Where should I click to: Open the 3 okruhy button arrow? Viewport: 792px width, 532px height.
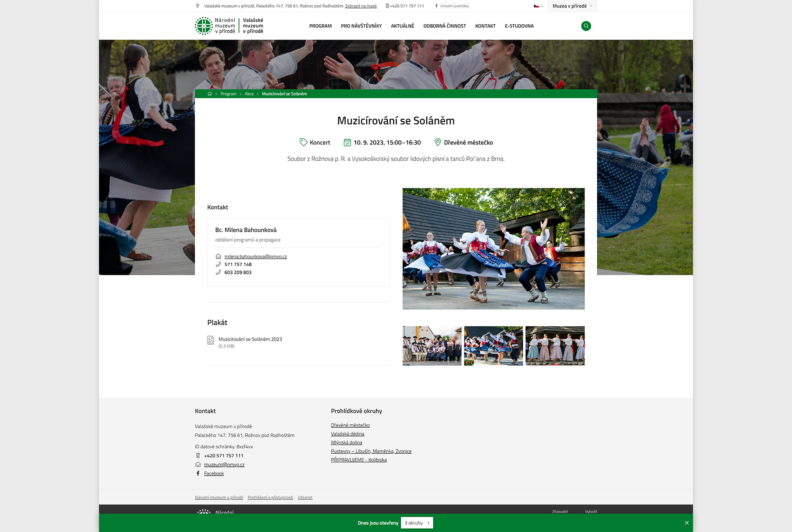click(428, 523)
